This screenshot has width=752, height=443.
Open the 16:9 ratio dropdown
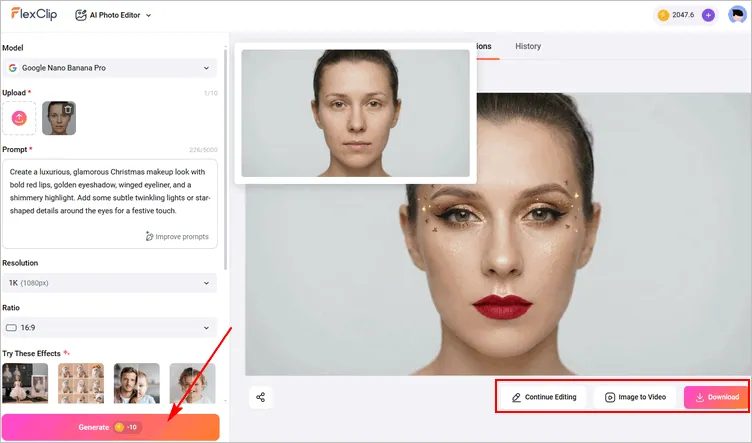point(109,327)
